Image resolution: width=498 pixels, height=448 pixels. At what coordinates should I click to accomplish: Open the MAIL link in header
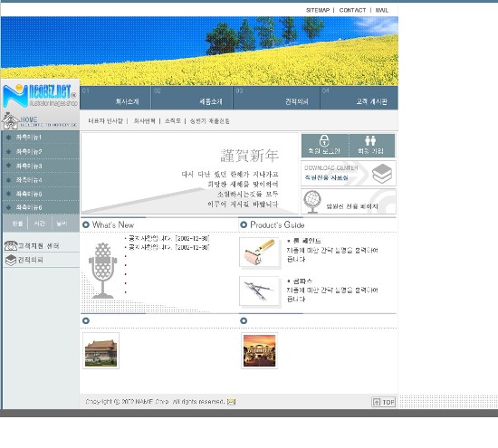(382, 10)
